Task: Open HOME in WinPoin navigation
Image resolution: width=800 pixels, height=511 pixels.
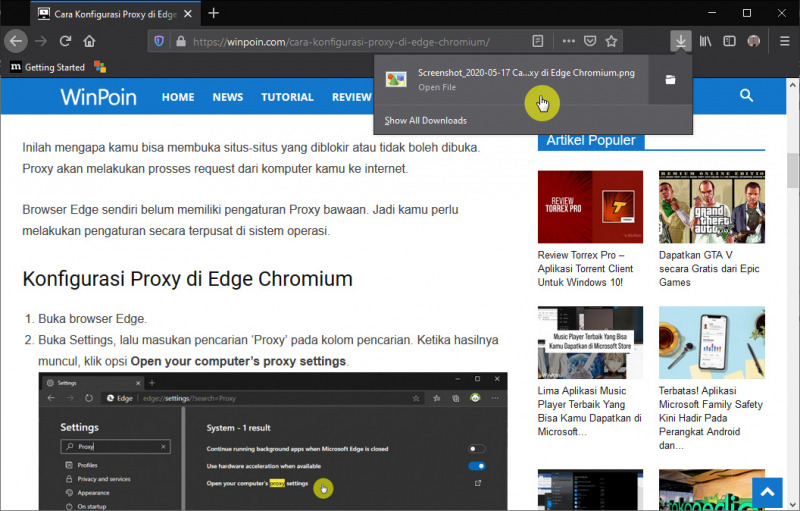Action: [x=178, y=97]
